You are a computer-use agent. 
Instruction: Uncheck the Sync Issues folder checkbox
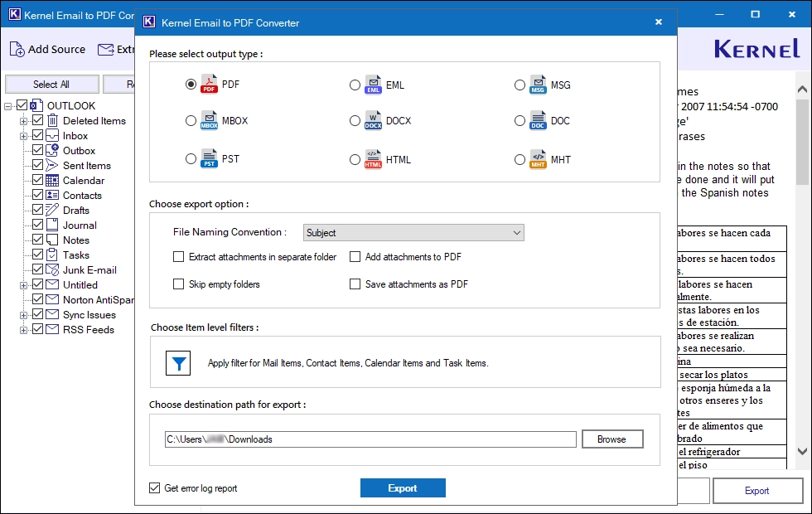click(x=38, y=314)
